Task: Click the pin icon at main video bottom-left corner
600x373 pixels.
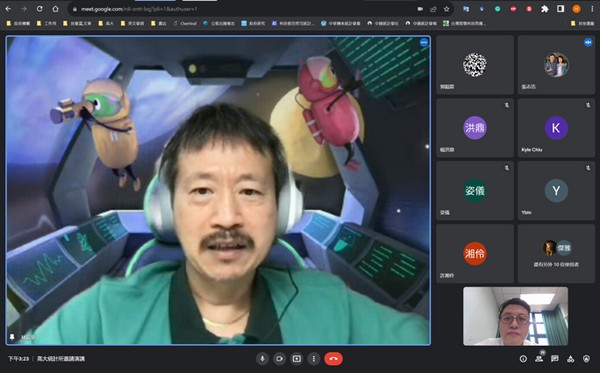Action: 12,337
